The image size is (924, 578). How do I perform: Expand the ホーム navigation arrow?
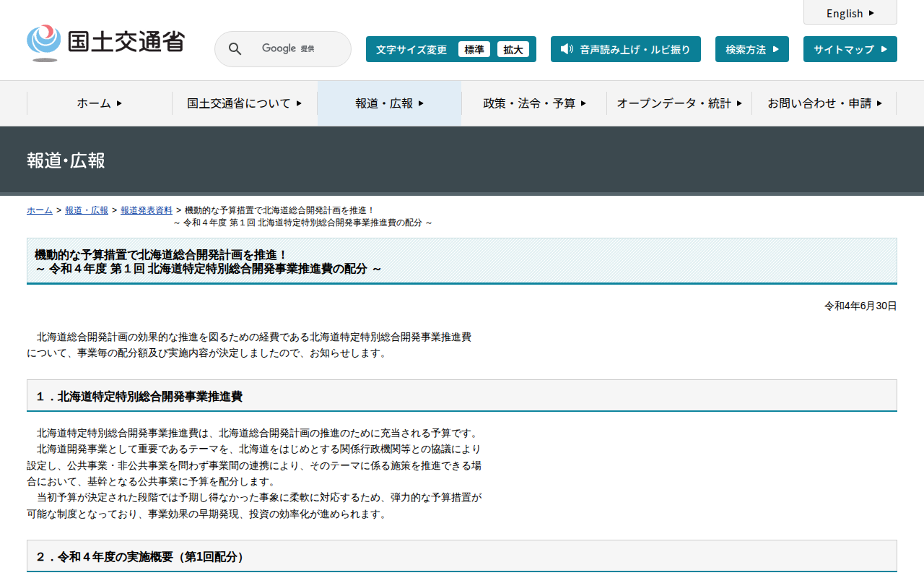(119, 103)
